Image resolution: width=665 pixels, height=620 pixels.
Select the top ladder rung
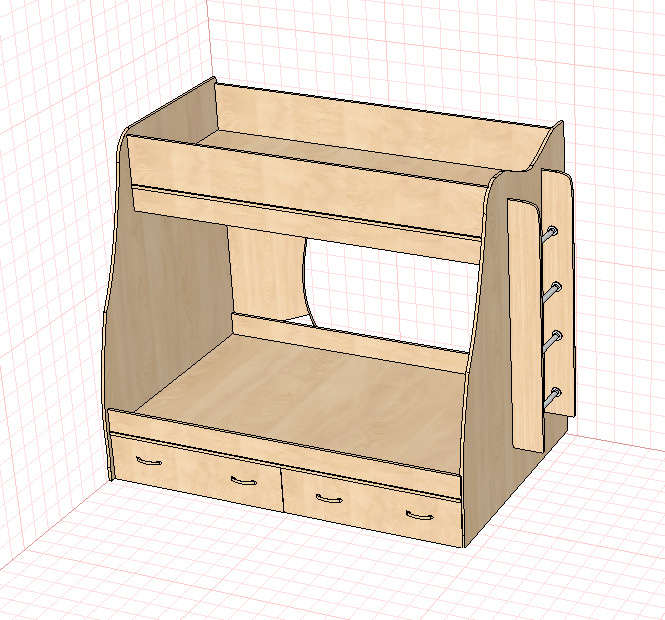(548, 234)
